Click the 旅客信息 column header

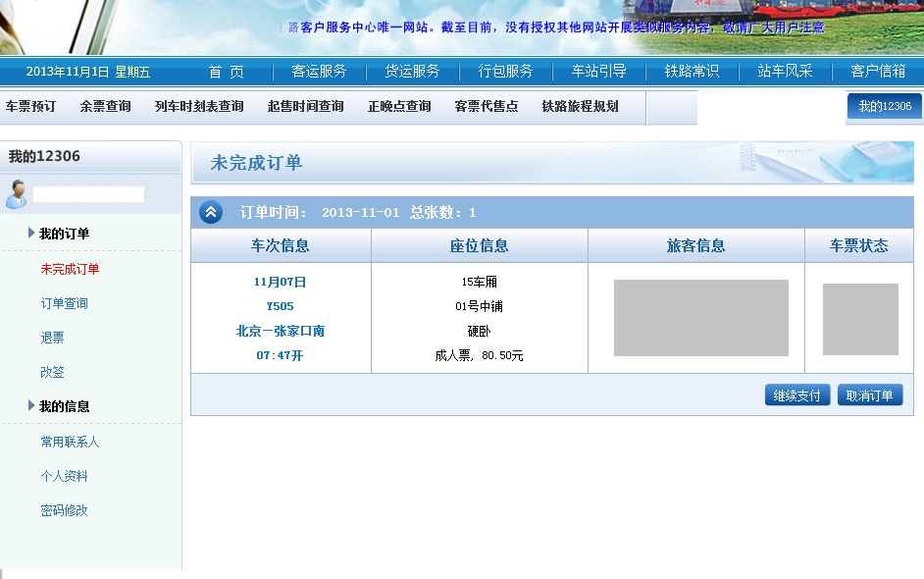[x=696, y=245]
